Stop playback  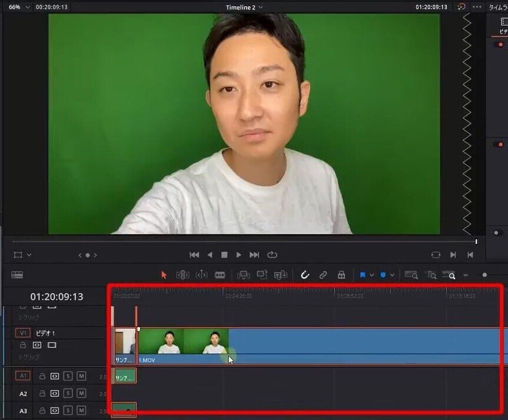pyautogui.click(x=224, y=255)
